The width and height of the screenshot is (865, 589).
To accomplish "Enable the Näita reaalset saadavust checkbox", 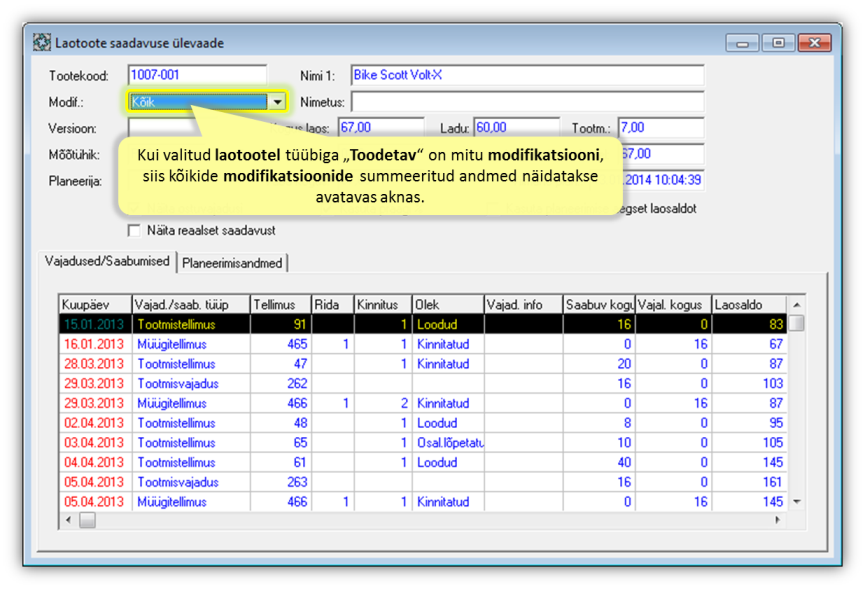I will pyautogui.click(x=134, y=231).
